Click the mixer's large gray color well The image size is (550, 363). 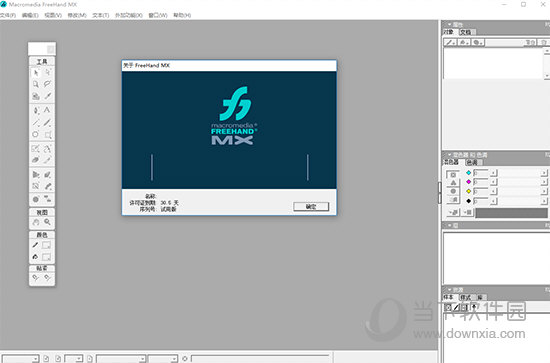511,213
